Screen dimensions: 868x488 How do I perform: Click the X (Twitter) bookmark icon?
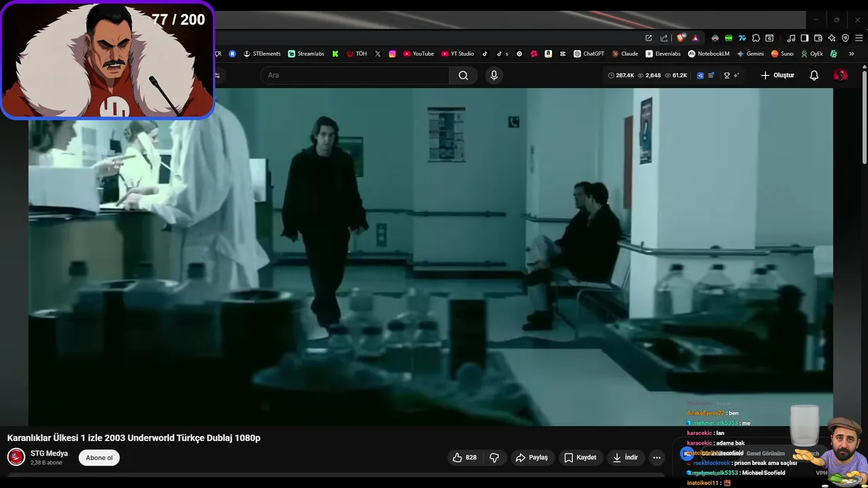click(378, 54)
